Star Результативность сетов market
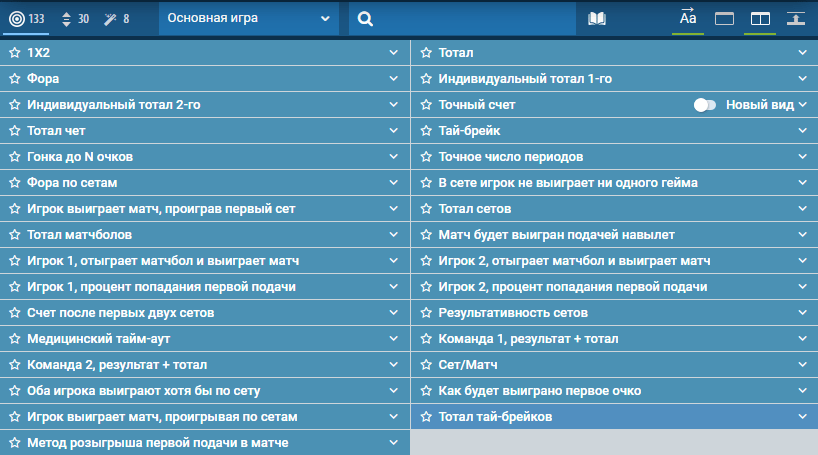 click(426, 313)
